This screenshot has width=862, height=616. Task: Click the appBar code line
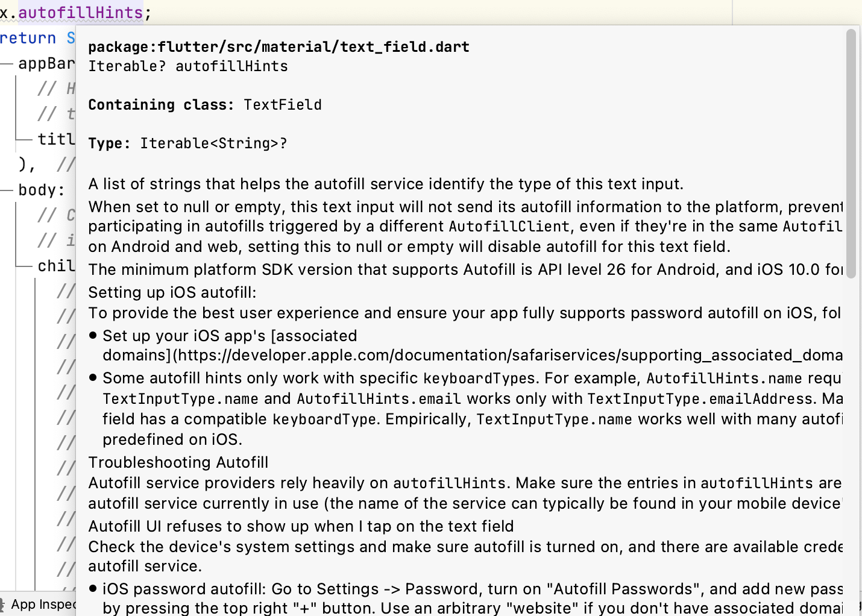(x=45, y=63)
